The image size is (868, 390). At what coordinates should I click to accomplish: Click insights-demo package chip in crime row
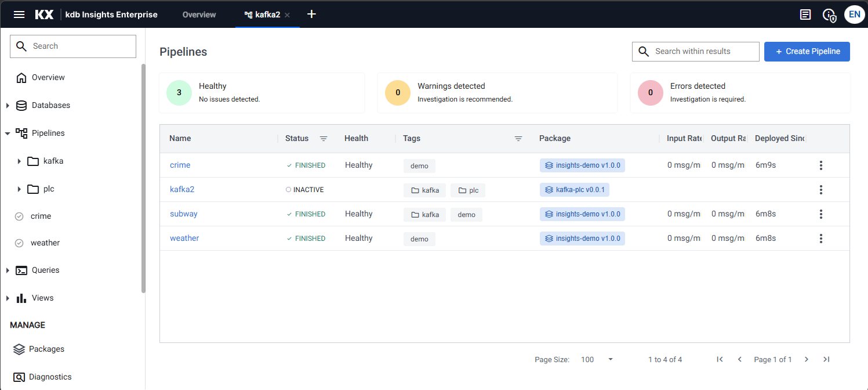pyautogui.click(x=582, y=165)
